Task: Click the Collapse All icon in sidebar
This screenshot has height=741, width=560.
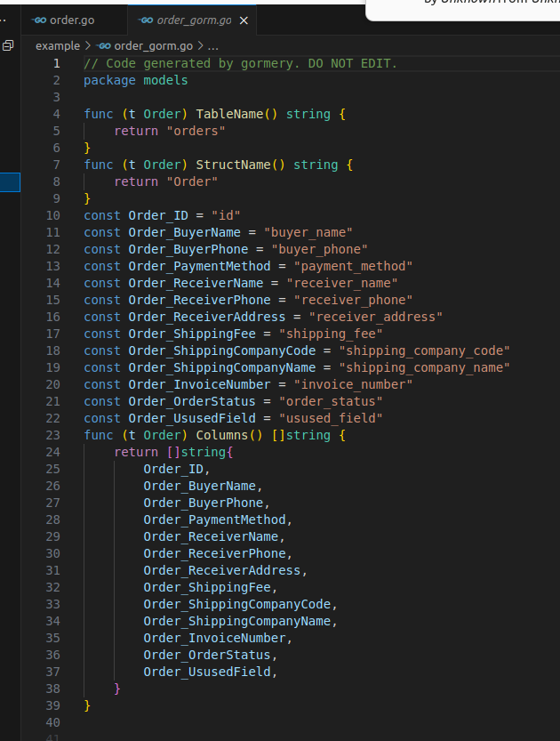Action: 8,45
